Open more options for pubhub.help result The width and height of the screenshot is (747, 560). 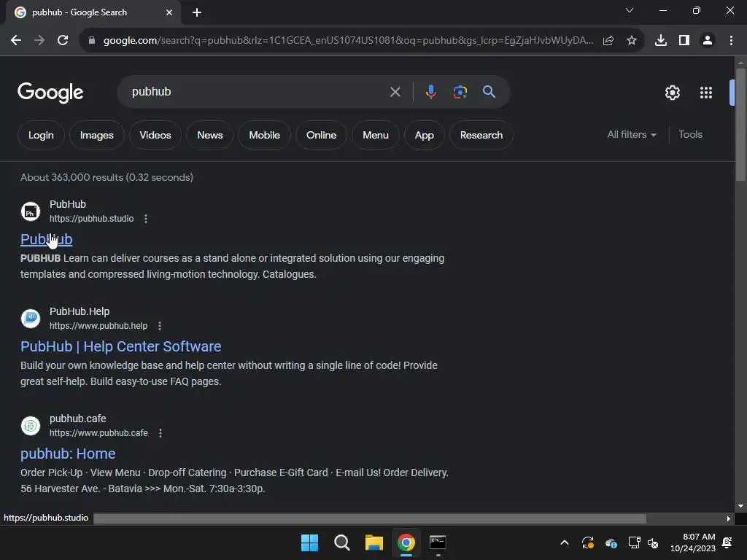(x=160, y=326)
